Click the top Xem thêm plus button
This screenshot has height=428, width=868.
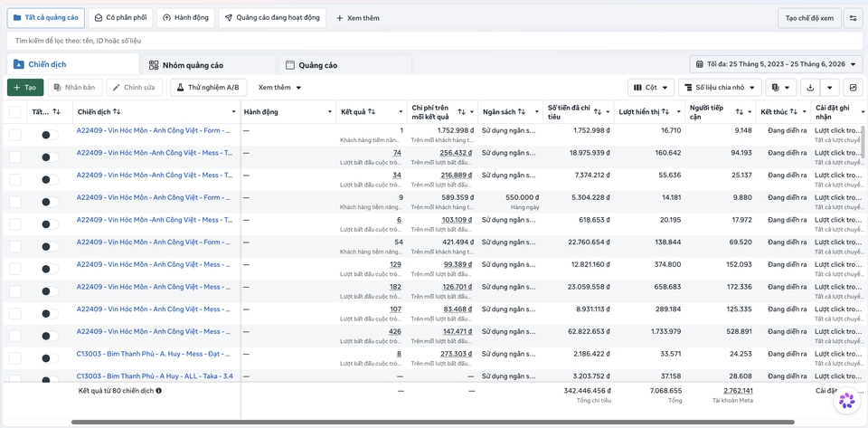pos(358,18)
